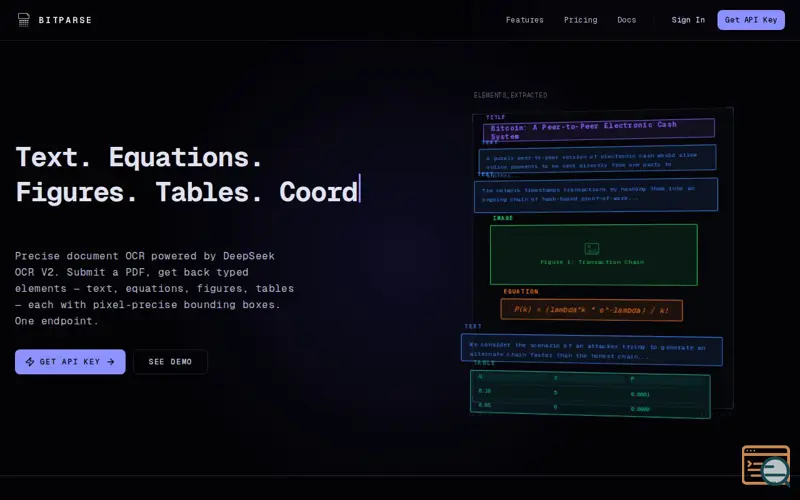Click the Sign In link
This screenshot has width=800, height=500.
pyautogui.click(x=688, y=20)
